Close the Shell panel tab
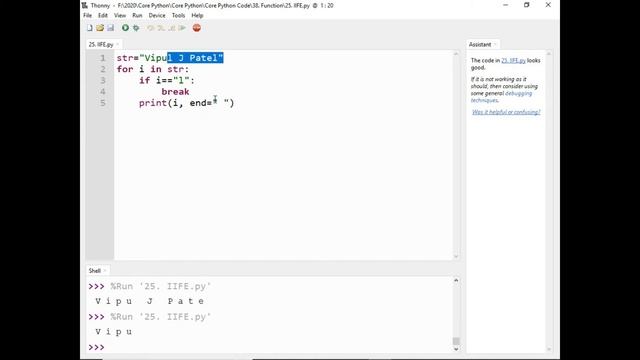 point(105,271)
